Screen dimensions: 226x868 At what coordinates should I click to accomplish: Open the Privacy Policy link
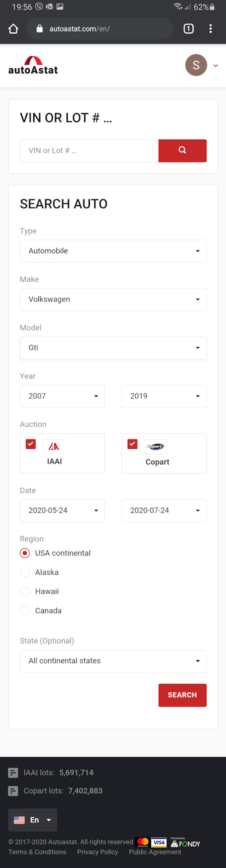coord(97,852)
